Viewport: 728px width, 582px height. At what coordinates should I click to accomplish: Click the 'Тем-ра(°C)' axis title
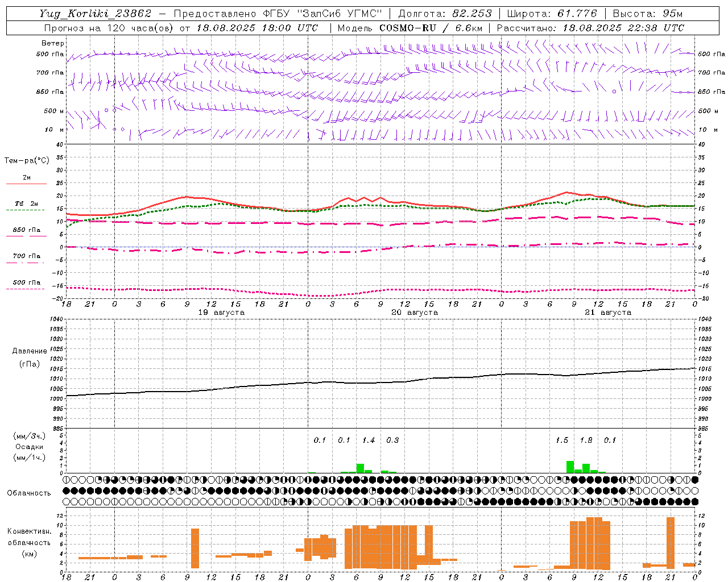(x=27, y=161)
